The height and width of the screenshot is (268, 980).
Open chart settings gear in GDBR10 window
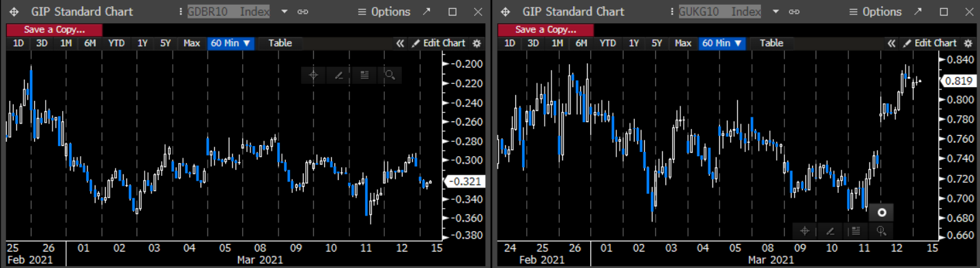pos(477,43)
